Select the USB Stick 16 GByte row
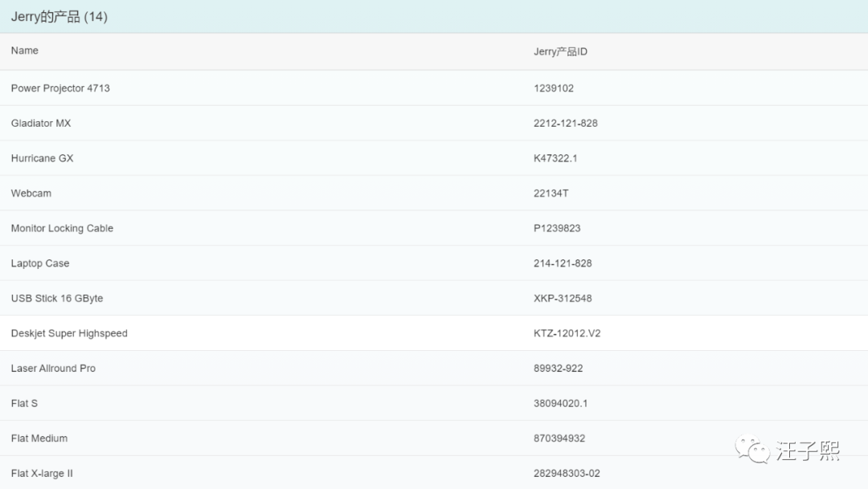 tap(434, 298)
